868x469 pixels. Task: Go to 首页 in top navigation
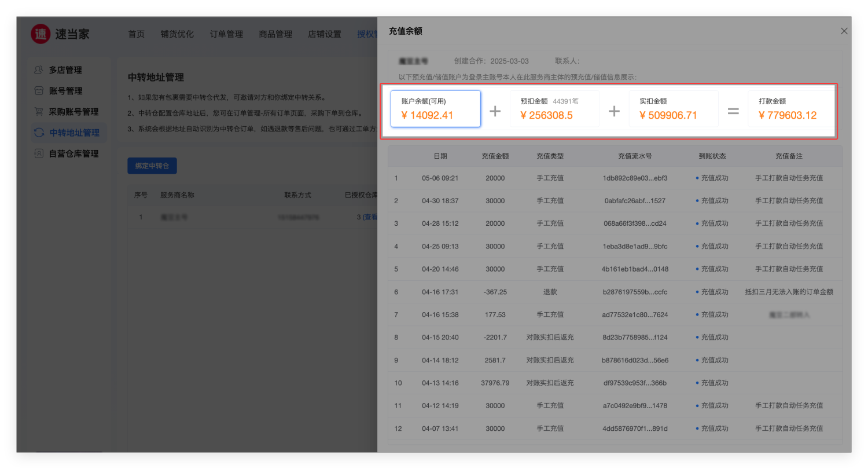(136, 34)
